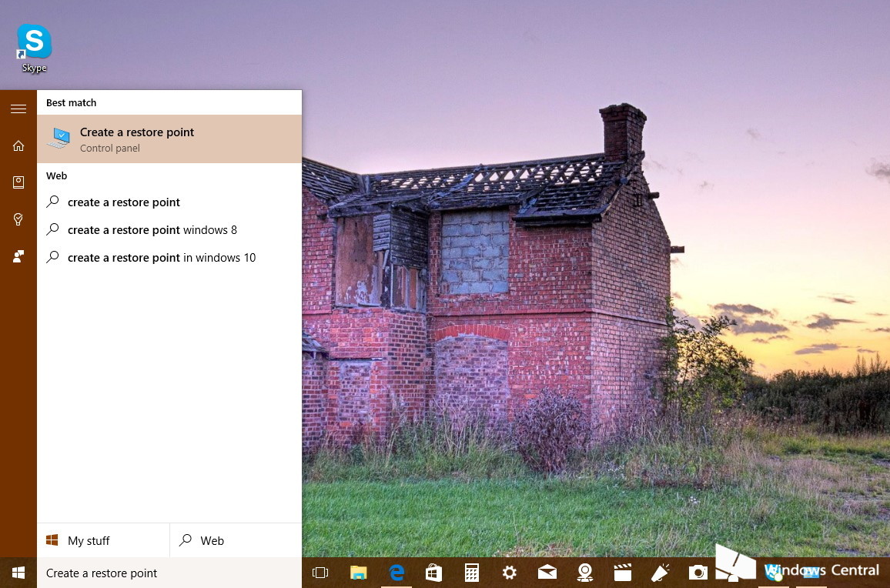Select web suggestion 'create a restore point'

(123, 202)
